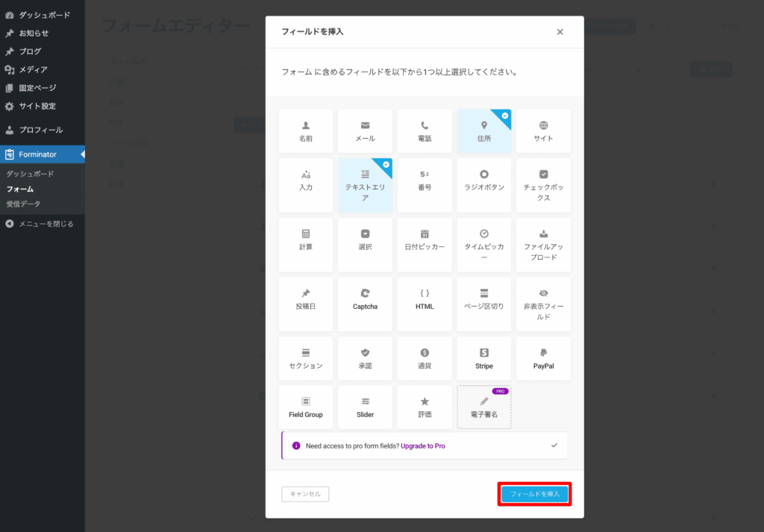Screen dimensions: 764x532
Task: Select the PayPal field tile
Action: [543, 359]
